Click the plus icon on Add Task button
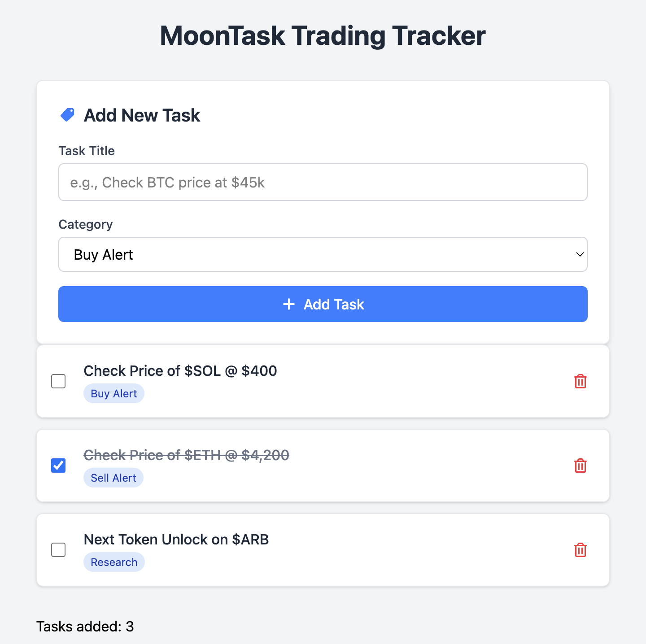 [289, 304]
